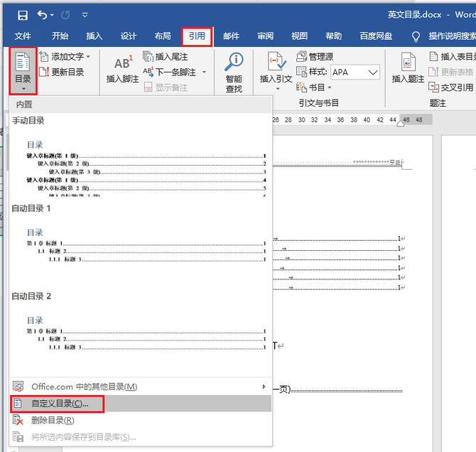Click 插入尾注 icon

pos(148,57)
